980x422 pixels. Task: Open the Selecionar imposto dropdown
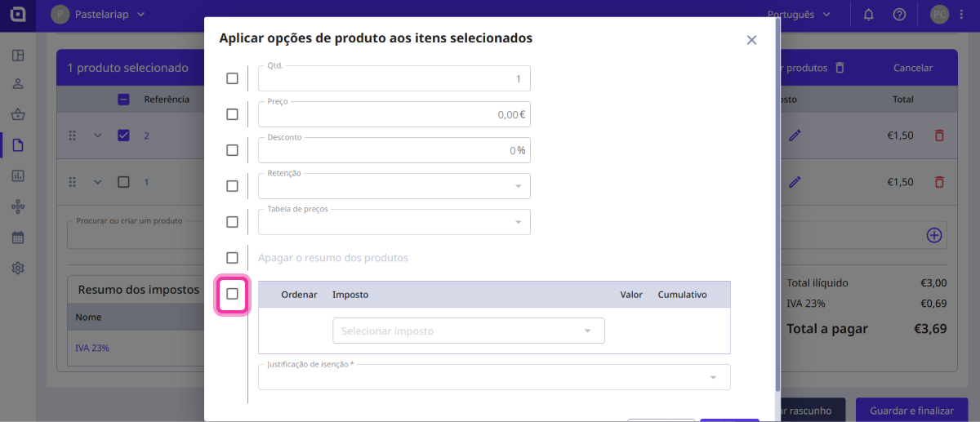point(469,331)
